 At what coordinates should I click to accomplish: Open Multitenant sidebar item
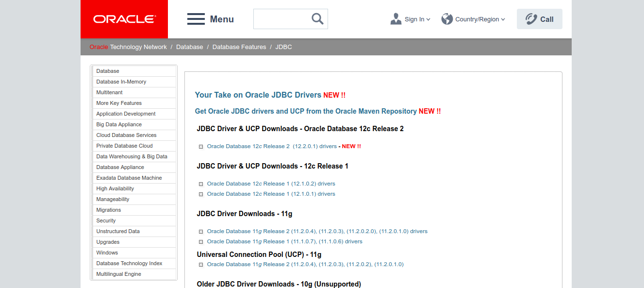[134, 92]
